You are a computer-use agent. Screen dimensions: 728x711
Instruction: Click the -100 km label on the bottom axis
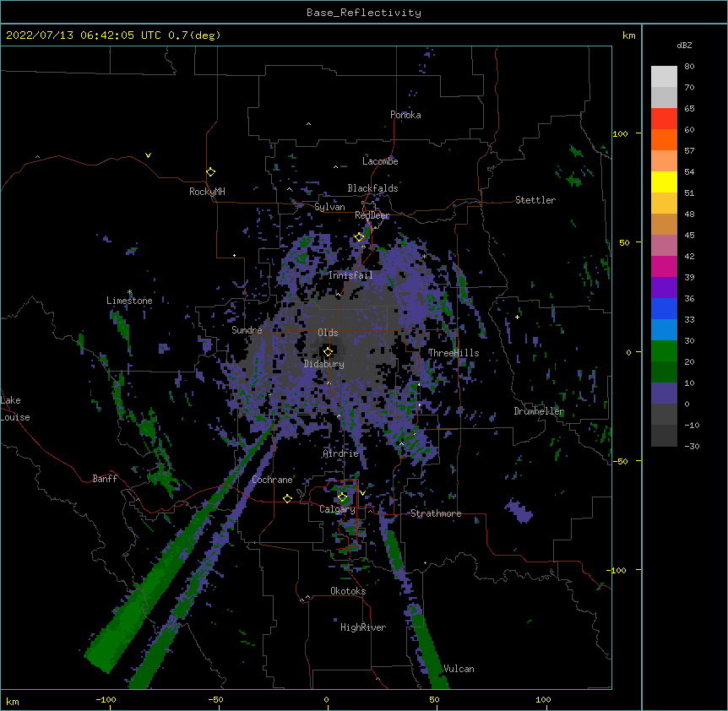click(106, 700)
